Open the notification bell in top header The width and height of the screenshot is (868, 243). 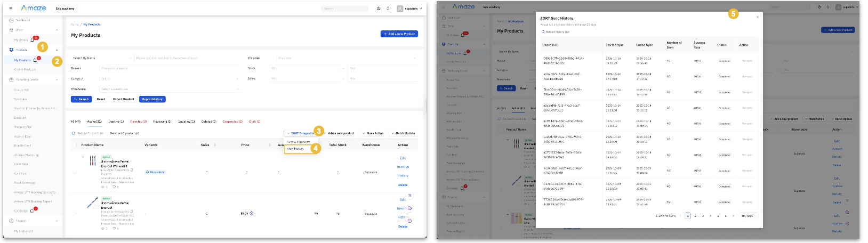coord(388,9)
